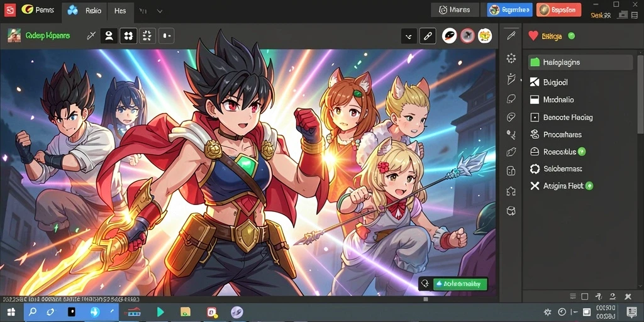
Task: Click the four-petal clover toolbar icon
Action: tap(128, 36)
